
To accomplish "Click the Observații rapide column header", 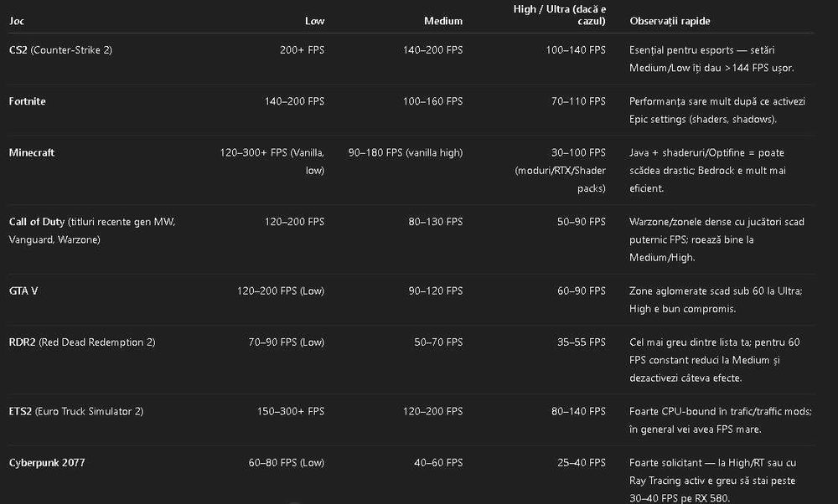I will click(670, 21).
